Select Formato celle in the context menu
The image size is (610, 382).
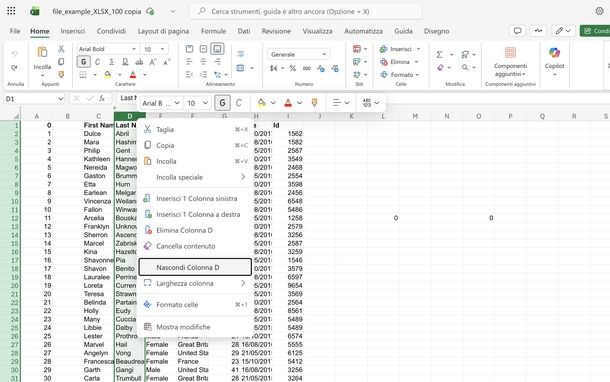195,305
